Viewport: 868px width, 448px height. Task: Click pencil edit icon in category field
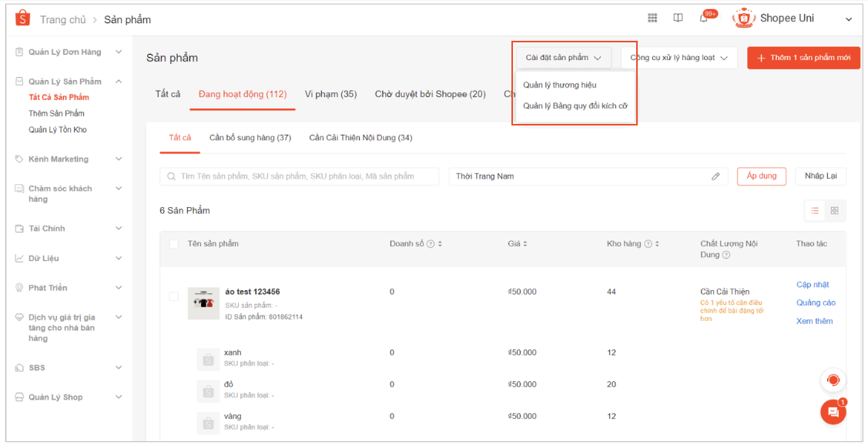pos(716,176)
